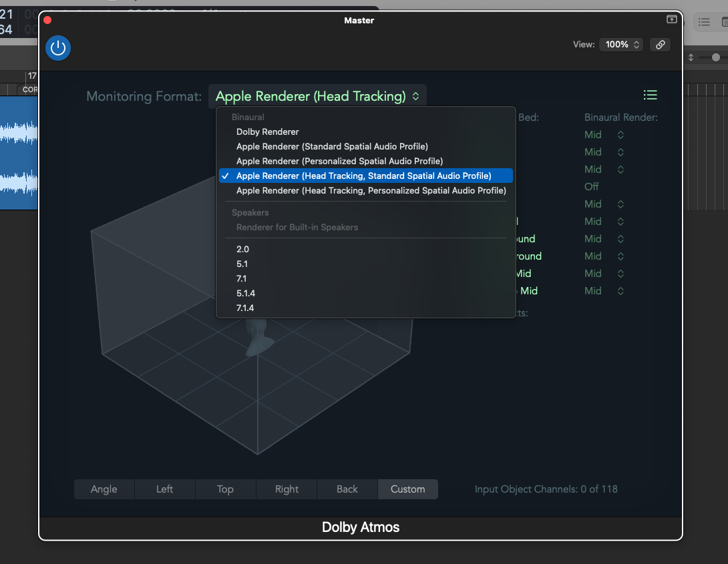Click the Binaural Render Off value
Image resolution: width=728 pixels, height=564 pixels.
592,186
